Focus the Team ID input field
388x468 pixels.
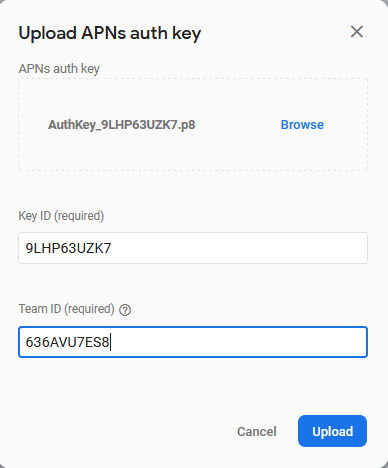(193, 342)
